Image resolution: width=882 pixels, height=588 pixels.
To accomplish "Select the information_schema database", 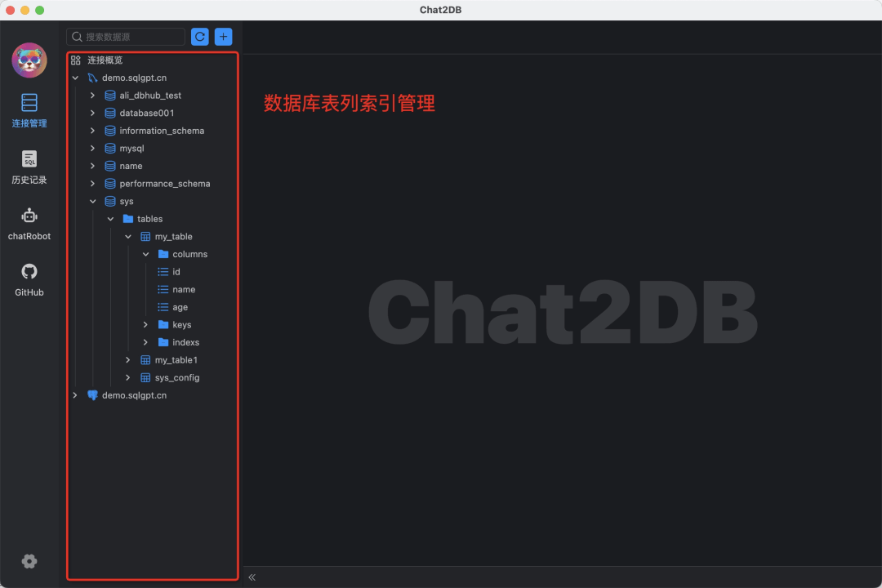I will click(x=162, y=131).
